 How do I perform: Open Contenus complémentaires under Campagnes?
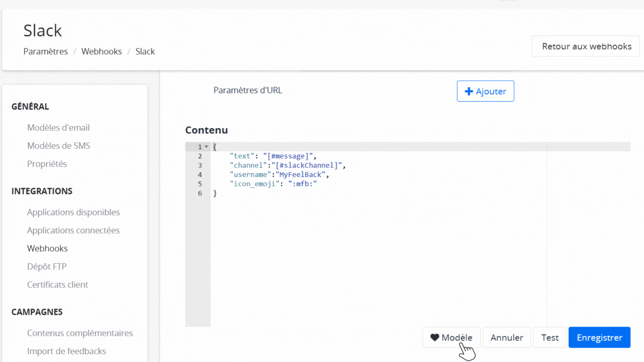pos(80,333)
